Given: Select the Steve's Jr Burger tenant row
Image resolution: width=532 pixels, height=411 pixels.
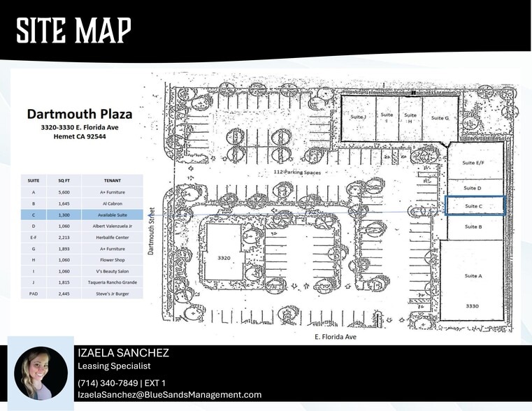Looking at the screenshot, I should pyautogui.click(x=112, y=294).
